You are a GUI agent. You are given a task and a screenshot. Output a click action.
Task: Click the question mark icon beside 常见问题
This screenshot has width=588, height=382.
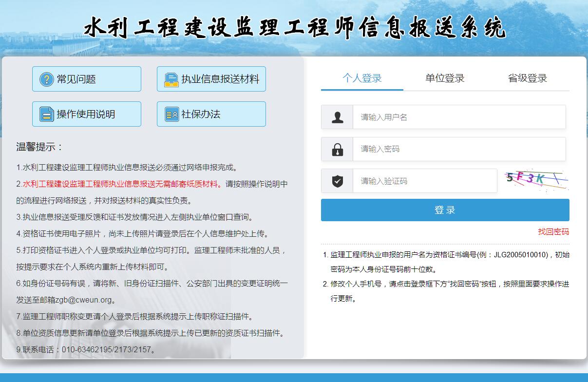click(46, 79)
